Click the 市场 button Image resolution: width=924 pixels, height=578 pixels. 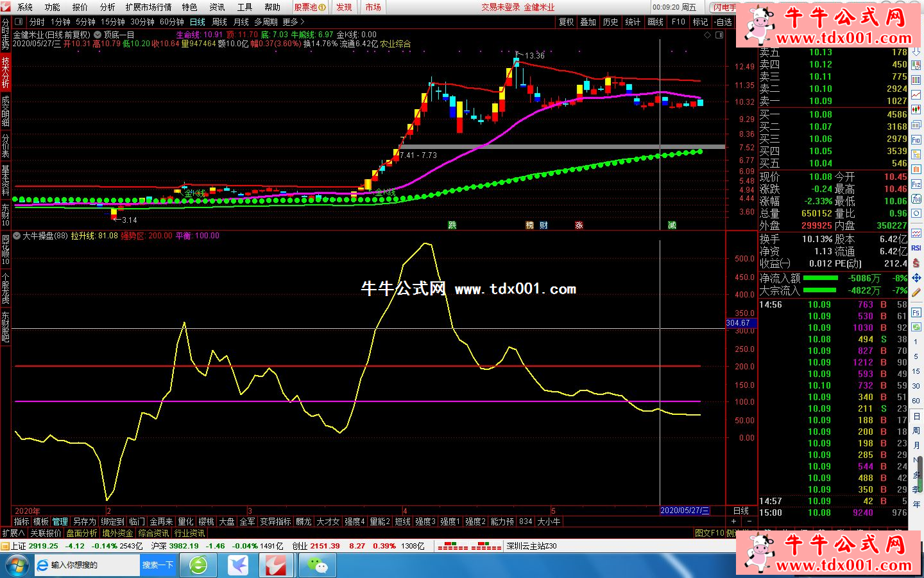coord(373,7)
